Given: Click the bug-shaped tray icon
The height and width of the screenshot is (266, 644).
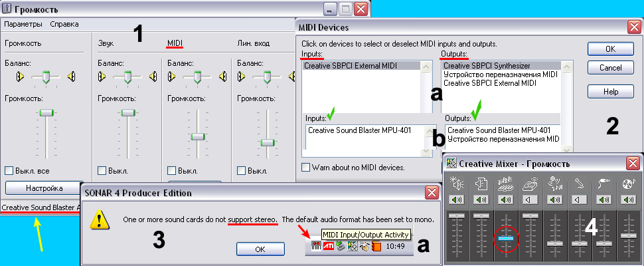Looking at the screenshot, I should (x=364, y=247).
